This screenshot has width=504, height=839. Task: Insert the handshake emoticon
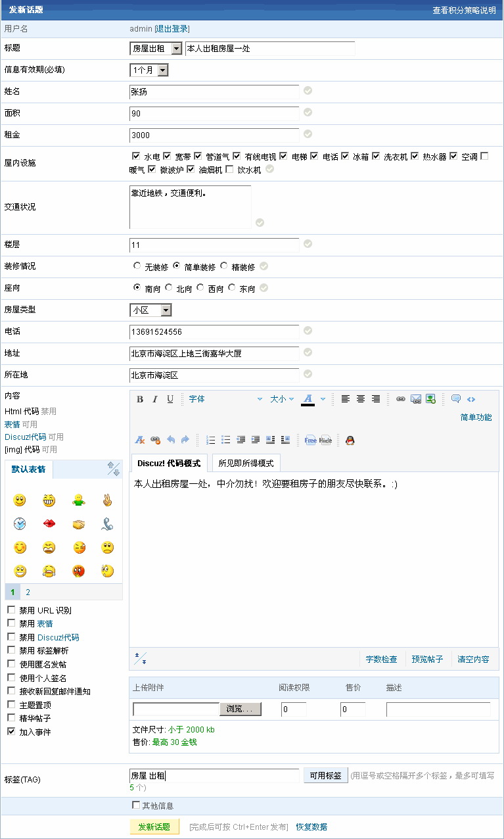79,524
